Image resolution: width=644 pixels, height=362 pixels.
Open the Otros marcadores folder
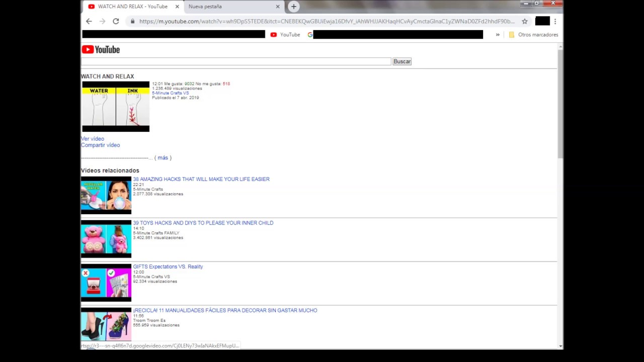click(x=533, y=35)
